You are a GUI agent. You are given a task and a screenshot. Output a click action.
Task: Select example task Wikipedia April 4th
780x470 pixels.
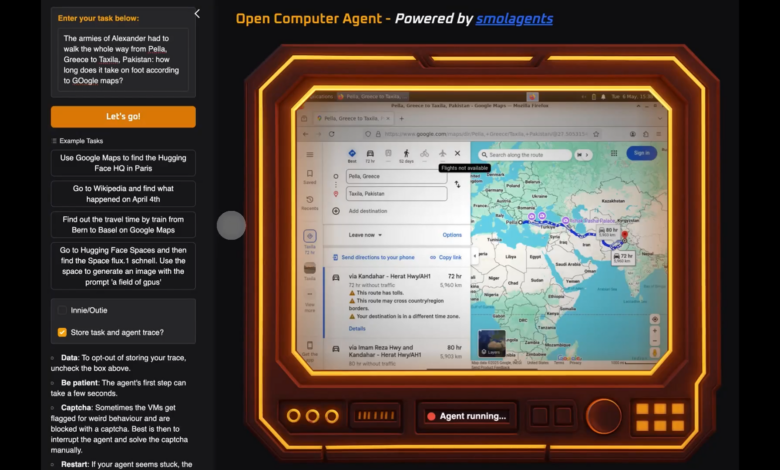123,193
